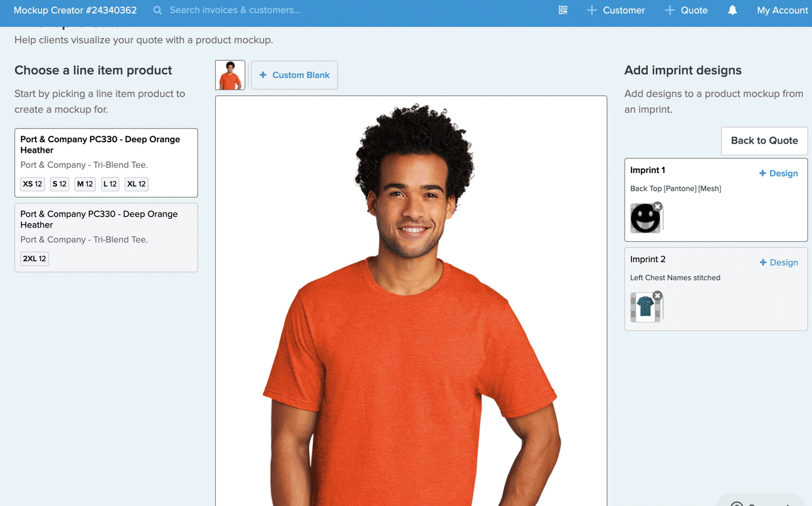Open the QR code scanner icon
This screenshot has height=506, width=812.
point(563,10)
